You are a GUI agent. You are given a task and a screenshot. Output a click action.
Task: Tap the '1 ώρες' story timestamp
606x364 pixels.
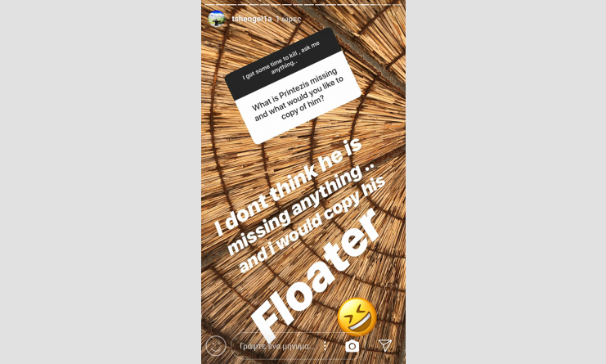(x=289, y=19)
